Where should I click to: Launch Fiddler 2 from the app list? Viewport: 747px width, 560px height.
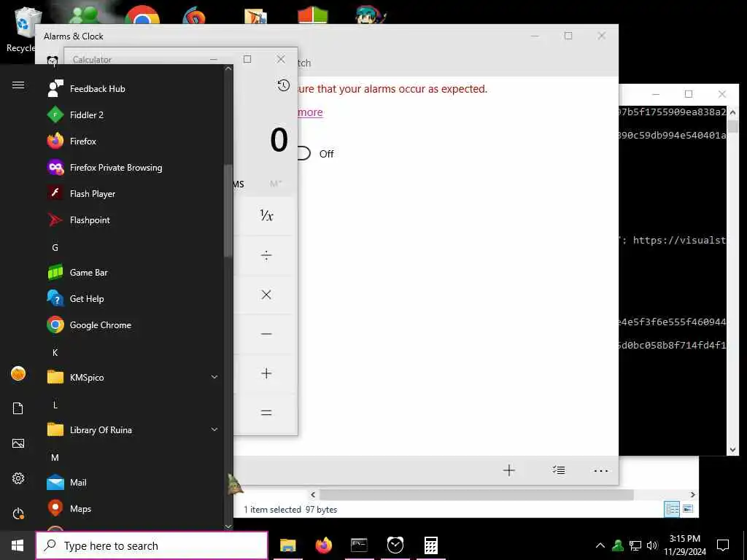click(x=133, y=114)
